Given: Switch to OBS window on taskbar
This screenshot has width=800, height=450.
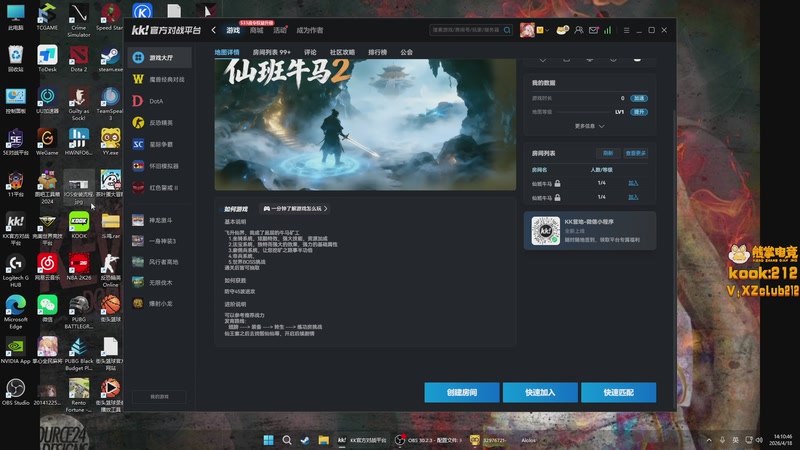Looking at the screenshot, I should pyautogui.click(x=429, y=440).
